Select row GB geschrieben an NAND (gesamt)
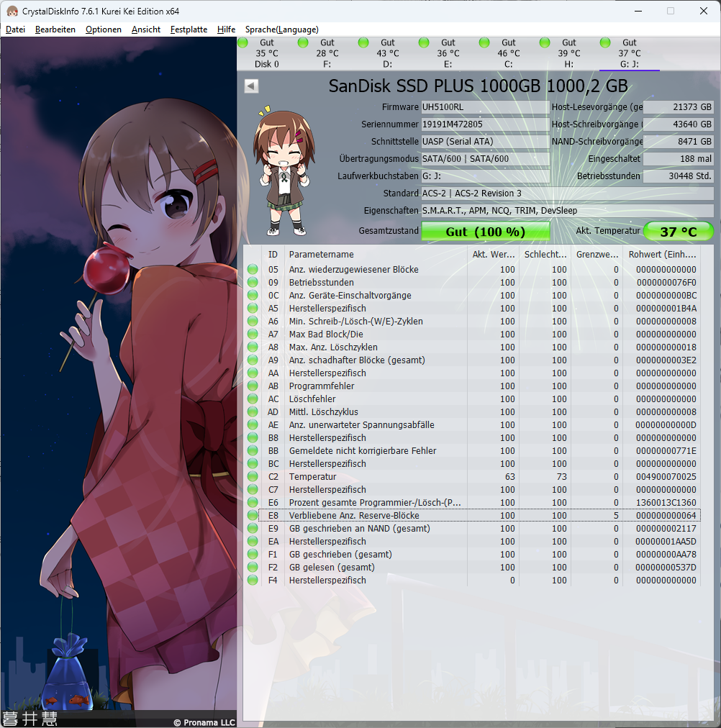 coord(472,528)
